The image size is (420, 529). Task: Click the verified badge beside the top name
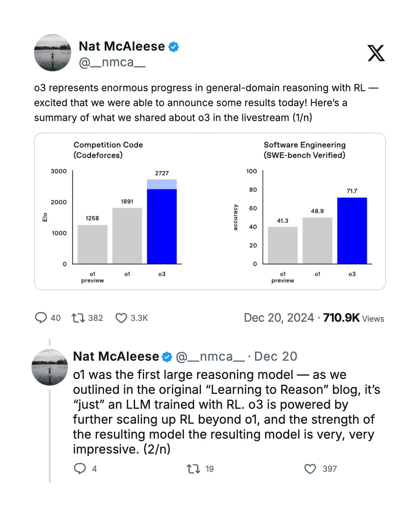coord(174,47)
